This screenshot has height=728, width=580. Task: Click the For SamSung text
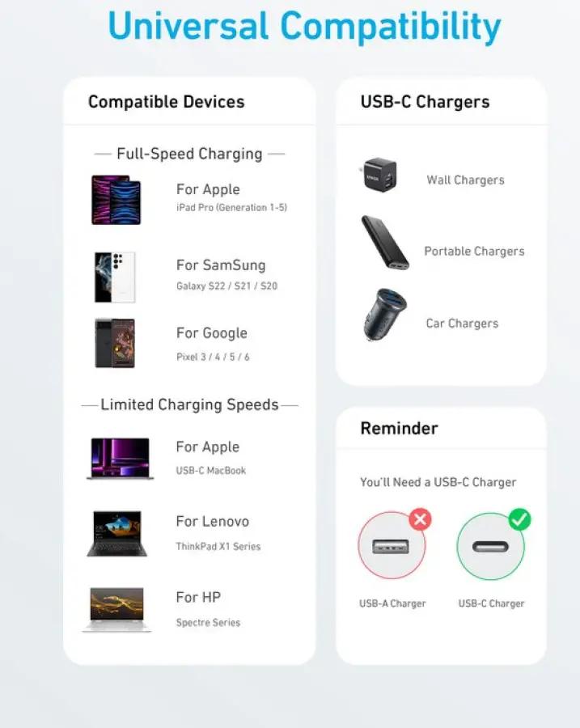221,265
